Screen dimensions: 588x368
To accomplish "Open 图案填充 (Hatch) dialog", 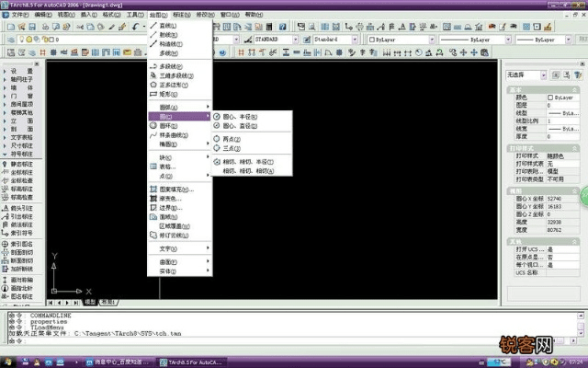I will [175, 190].
